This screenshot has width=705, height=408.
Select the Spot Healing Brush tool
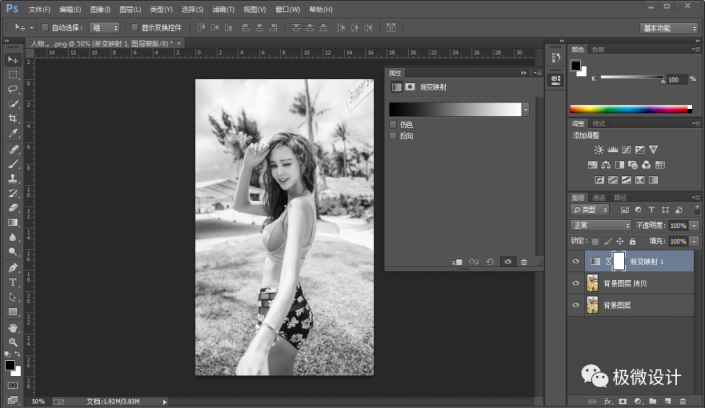[x=13, y=149]
